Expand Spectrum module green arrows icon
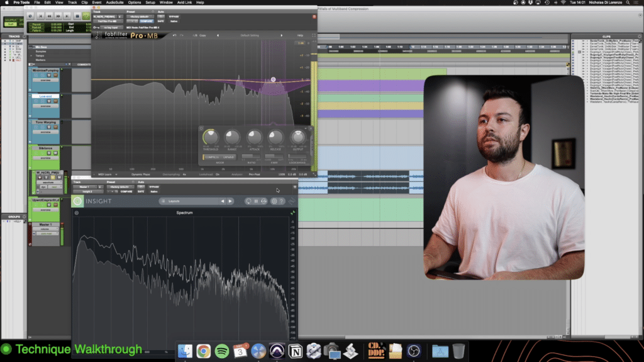The height and width of the screenshot is (362, 644). [x=293, y=213]
